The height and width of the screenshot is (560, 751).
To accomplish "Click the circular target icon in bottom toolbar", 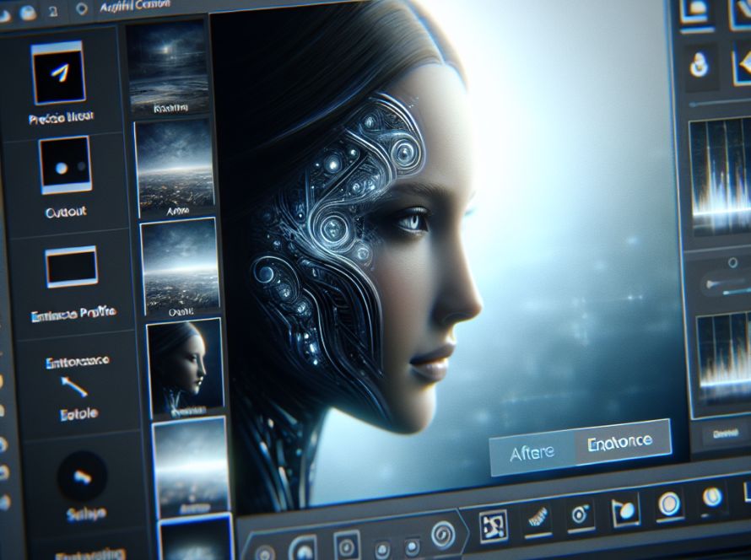I will [x=581, y=512].
